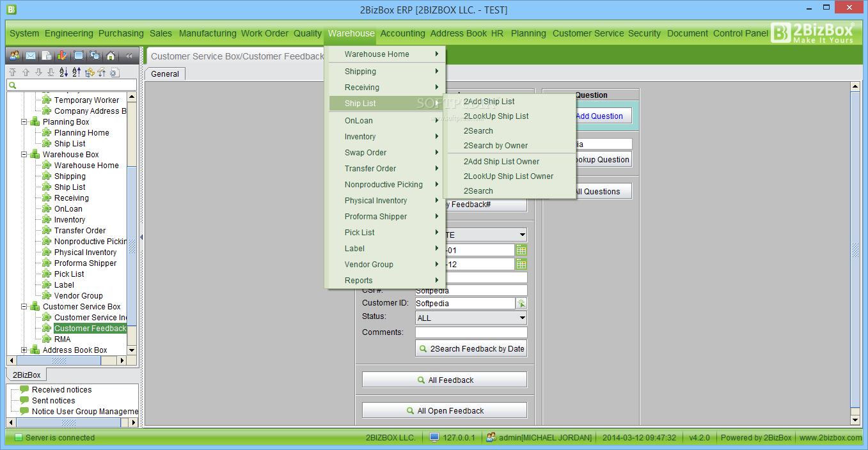Collapse the Warehouse Box tree node
Screen dimensions: 868x450
pos(24,154)
